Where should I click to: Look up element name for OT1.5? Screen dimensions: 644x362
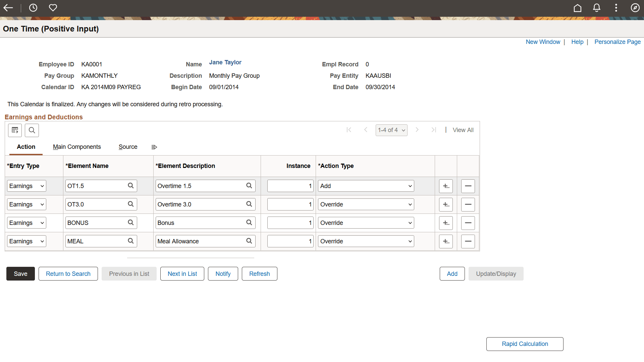tap(131, 186)
